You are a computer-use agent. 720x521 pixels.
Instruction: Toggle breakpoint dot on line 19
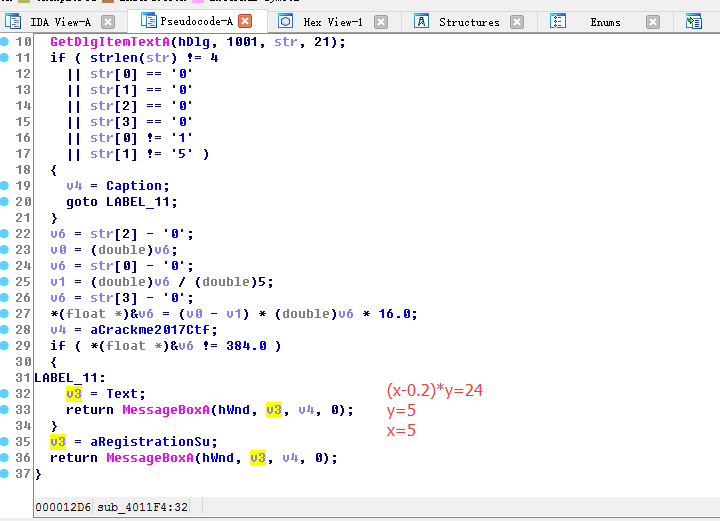pyautogui.click(x=5, y=185)
